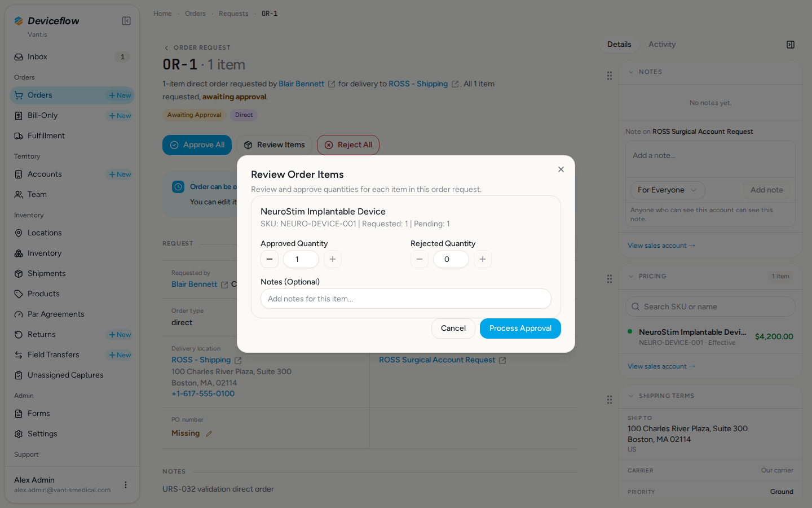Open the For Everyone visibility dropdown
The height and width of the screenshot is (508, 812).
(x=668, y=190)
